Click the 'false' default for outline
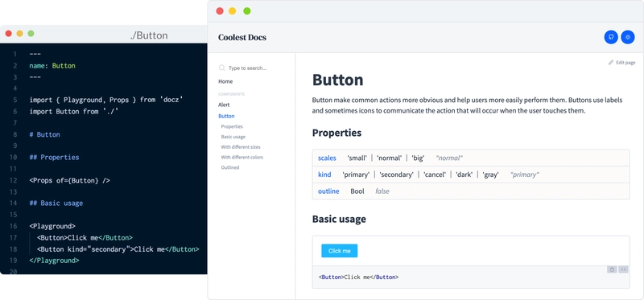 382,191
